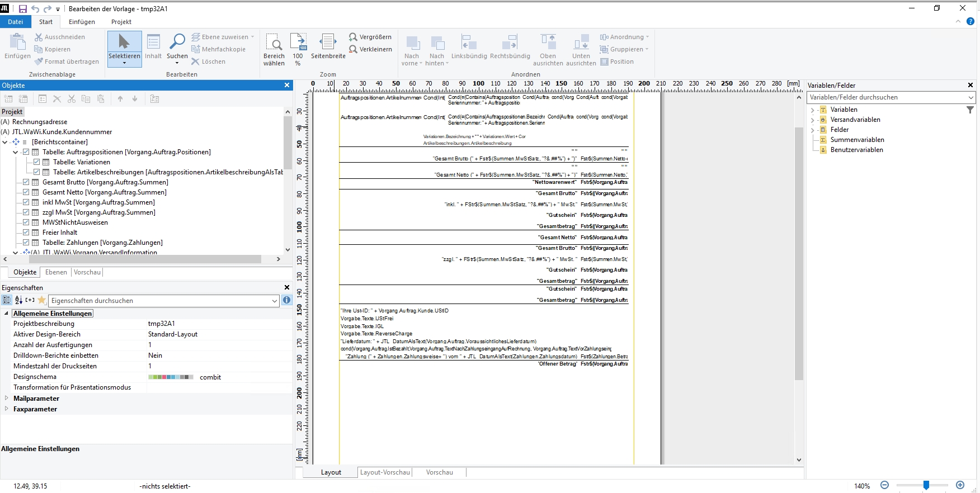Viewport: 980px width, 493px height.
Task: Disable the Freier Inhalt checkbox
Action: 26,233
